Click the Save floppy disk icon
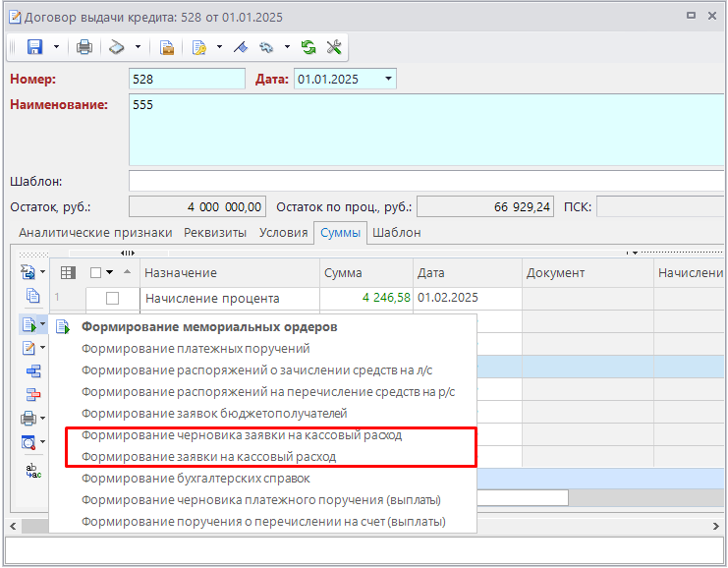Screen dimensions: 728x568 (35, 47)
